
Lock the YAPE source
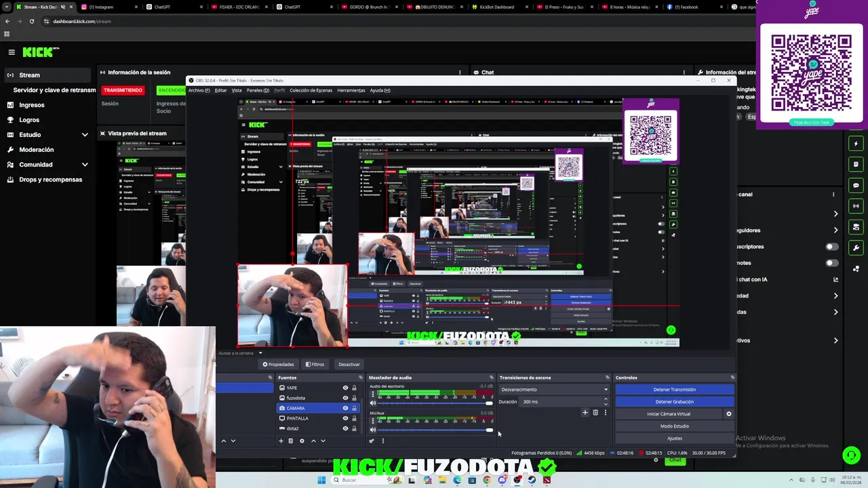pyautogui.click(x=354, y=388)
